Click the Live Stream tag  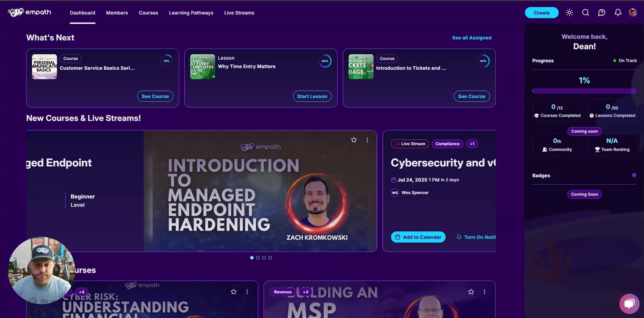point(410,144)
